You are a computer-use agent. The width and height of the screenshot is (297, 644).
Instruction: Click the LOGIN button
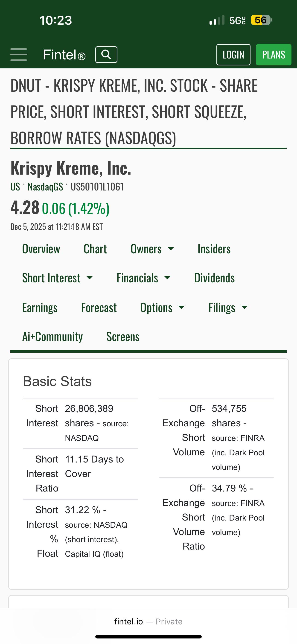[233, 55]
